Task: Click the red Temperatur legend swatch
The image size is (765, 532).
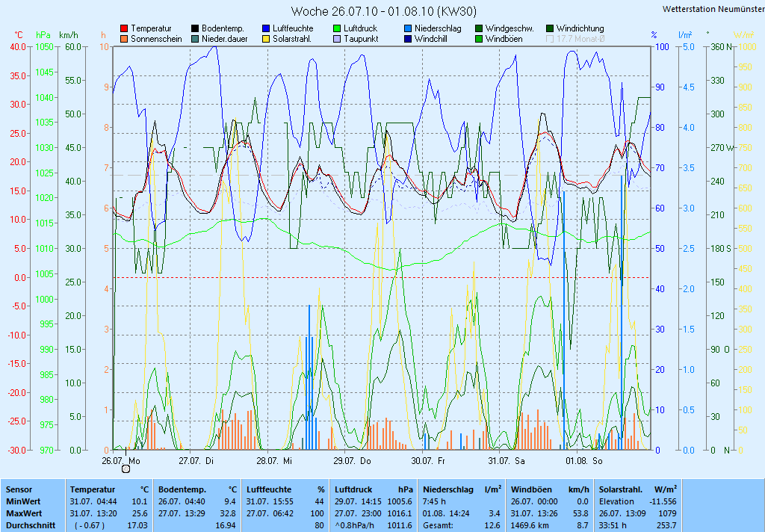Action: 124,28
